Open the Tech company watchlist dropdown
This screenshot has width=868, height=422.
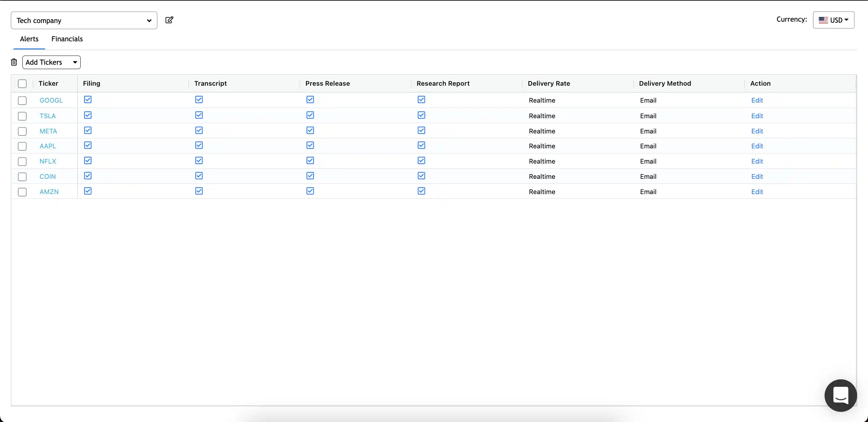[84, 20]
